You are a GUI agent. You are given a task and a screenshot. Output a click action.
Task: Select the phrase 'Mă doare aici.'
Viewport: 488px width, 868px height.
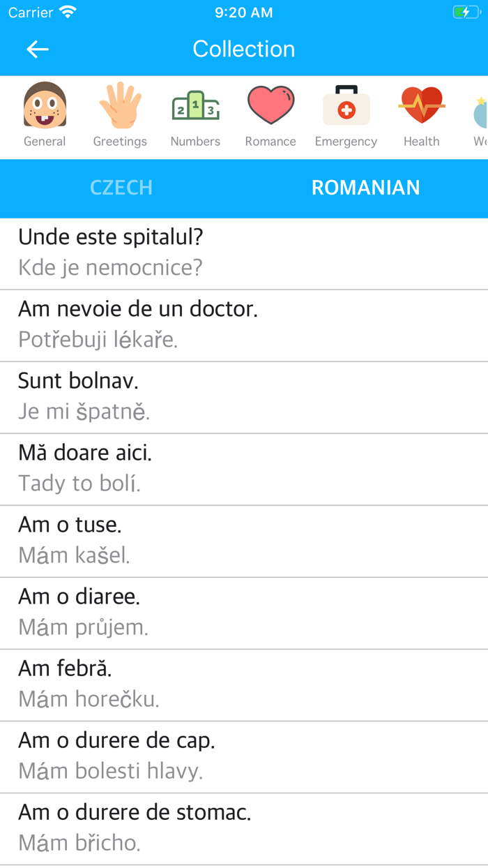point(244,467)
